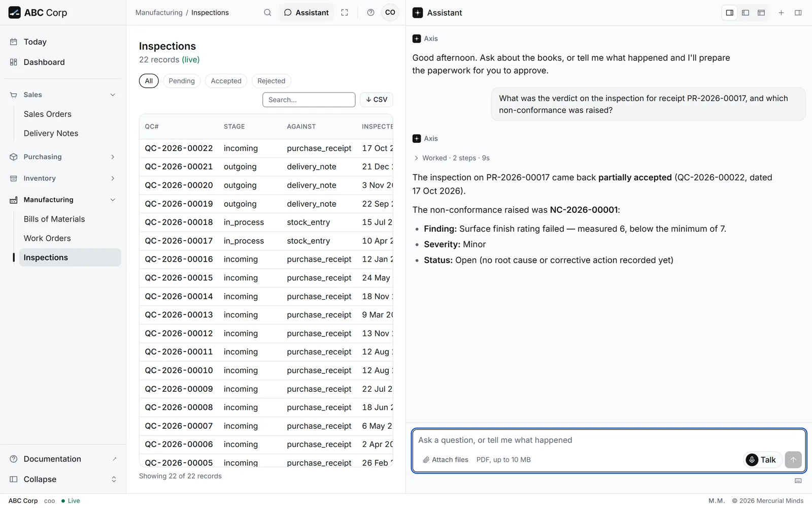Open Sales Orders page

tap(70, 114)
